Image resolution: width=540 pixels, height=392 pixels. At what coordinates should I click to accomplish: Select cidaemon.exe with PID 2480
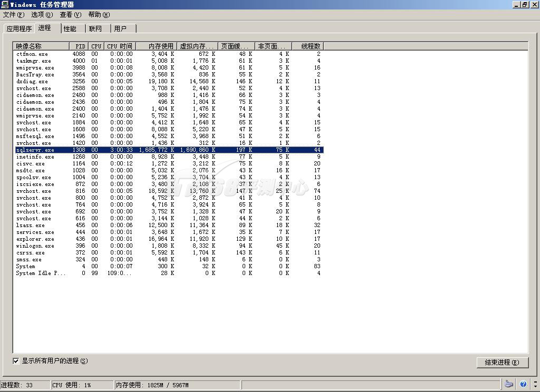pyautogui.click(x=169, y=95)
